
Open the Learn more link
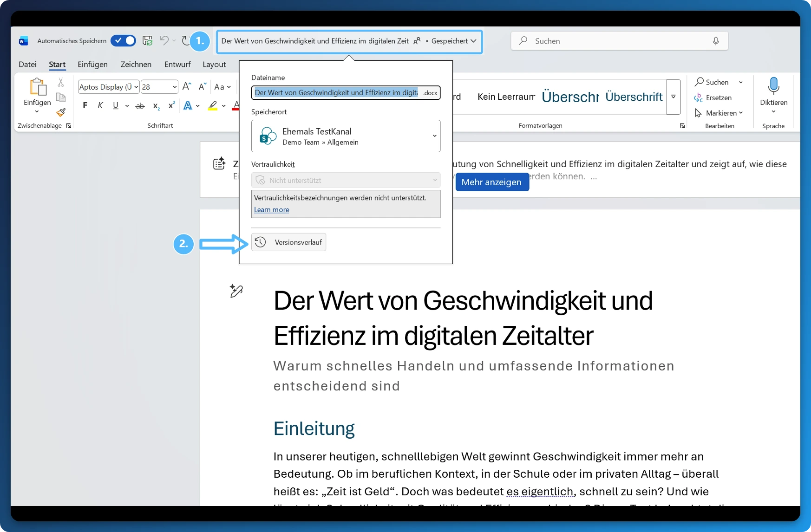point(272,210)
